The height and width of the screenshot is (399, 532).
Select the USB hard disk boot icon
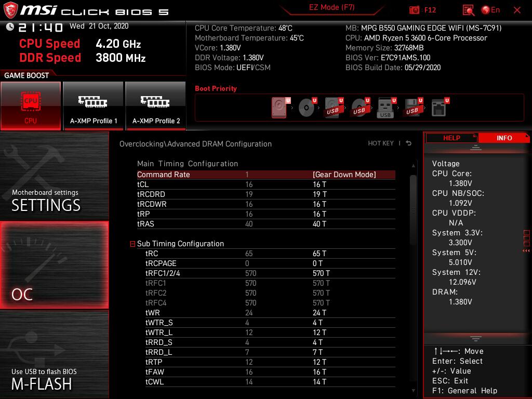334,108
